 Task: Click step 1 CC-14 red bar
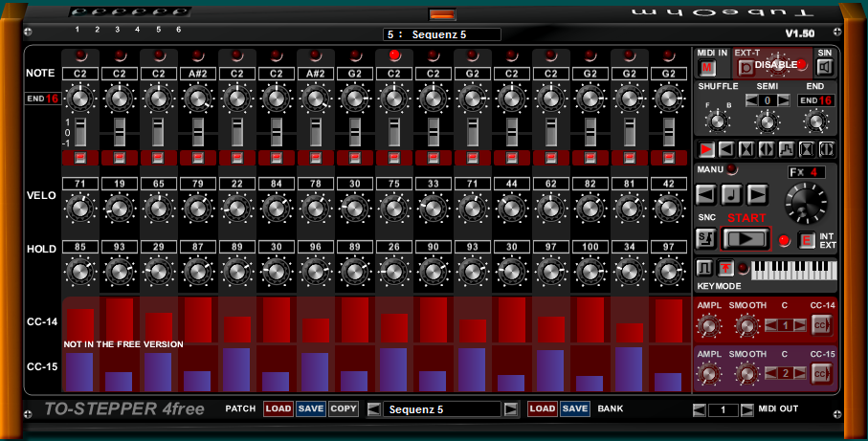(80, 325)
